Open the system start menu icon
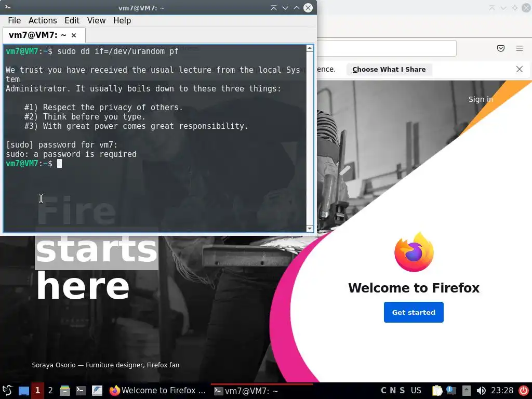The width and height of the screenshot is (532, 399). pyautogui.click(x=7, y=391)
